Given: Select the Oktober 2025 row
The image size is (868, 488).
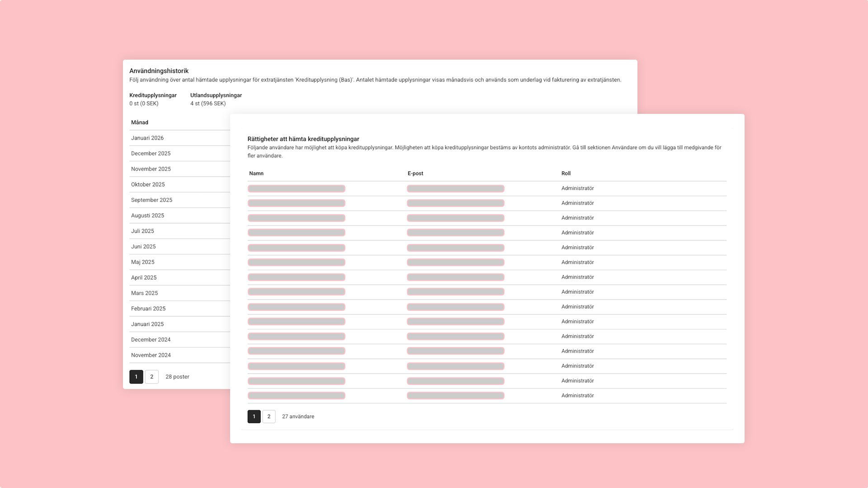Looking at the screenshot, I should click(148, 185).
